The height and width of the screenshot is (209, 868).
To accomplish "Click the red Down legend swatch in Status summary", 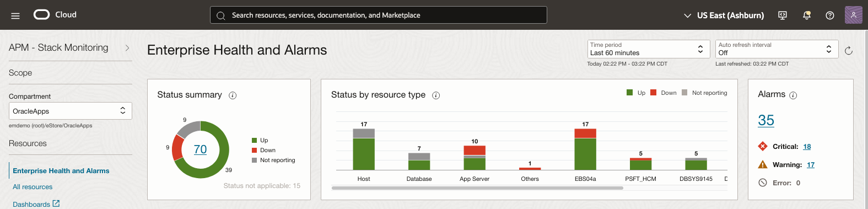I will click(x=255, y=150).
